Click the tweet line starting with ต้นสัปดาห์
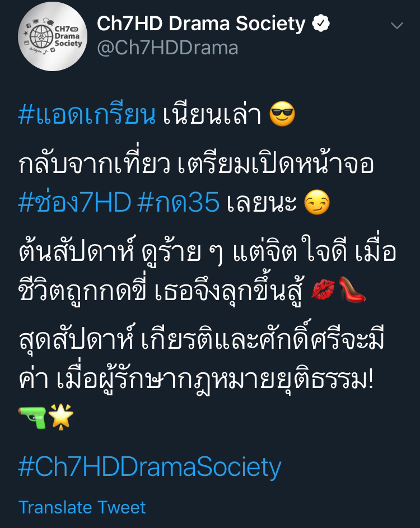The height and width of the screenshot is (528, 420). pos(207,251)
